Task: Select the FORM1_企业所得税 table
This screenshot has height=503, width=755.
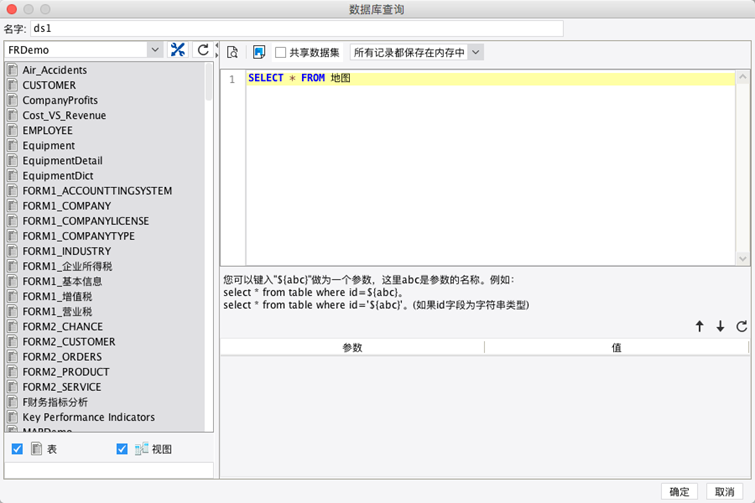Action: pyautogui.click(x=67, y=266)
